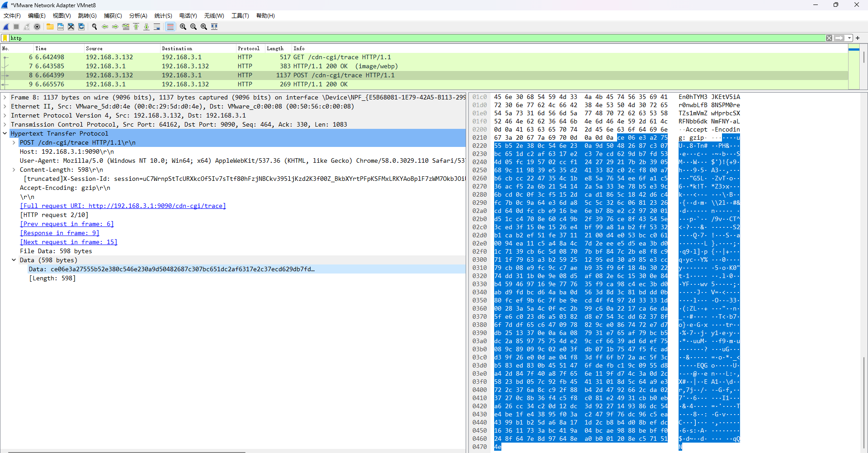868x453 pixels.
Task: Open the display filter bookmark menu
Action: tap(5, 38)
